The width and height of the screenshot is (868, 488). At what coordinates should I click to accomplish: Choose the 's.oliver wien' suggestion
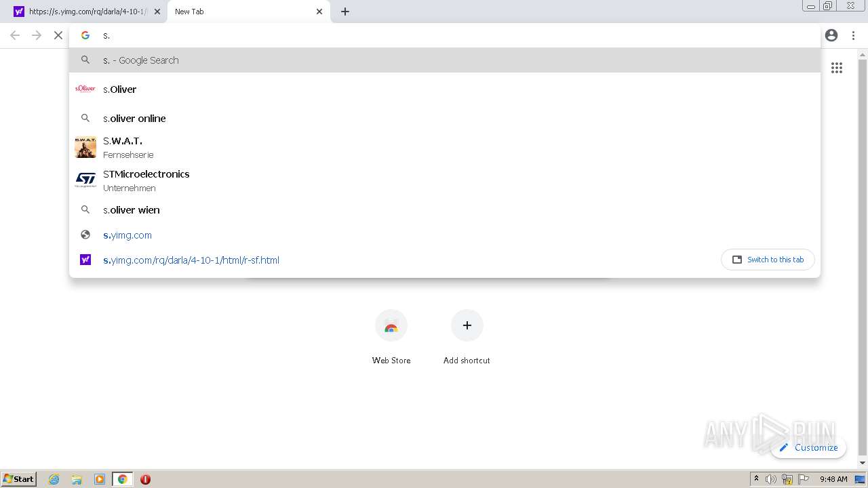coord(445,210)
